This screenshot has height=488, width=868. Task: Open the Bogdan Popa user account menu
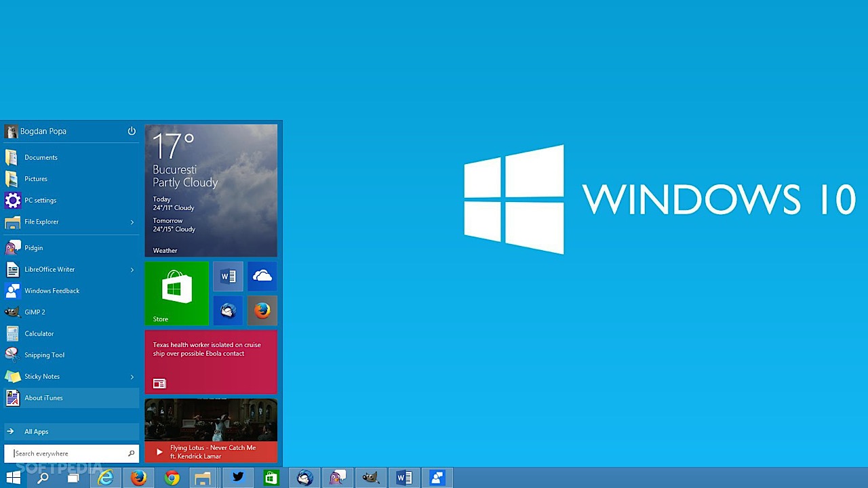[x=35, y=131]
